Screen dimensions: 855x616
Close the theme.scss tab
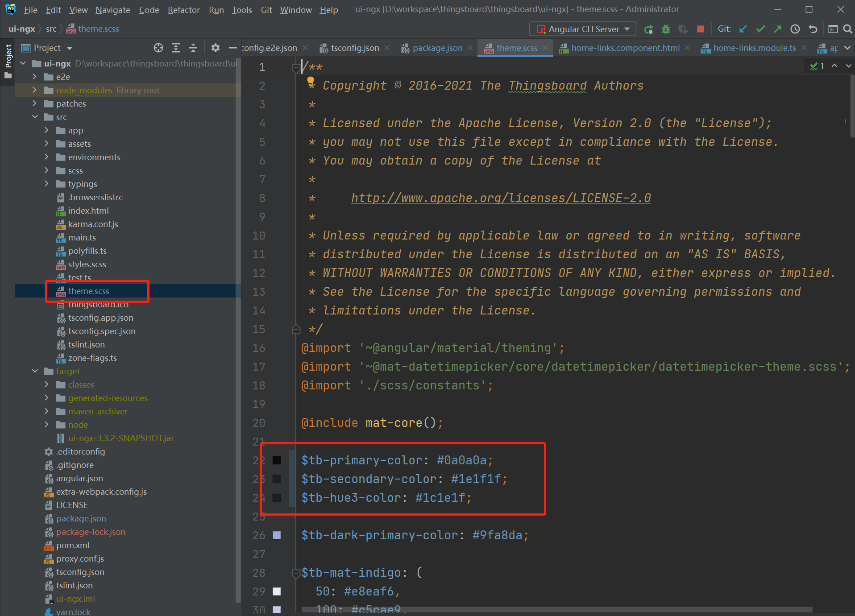pyautogui.click(x=545, y=48)
